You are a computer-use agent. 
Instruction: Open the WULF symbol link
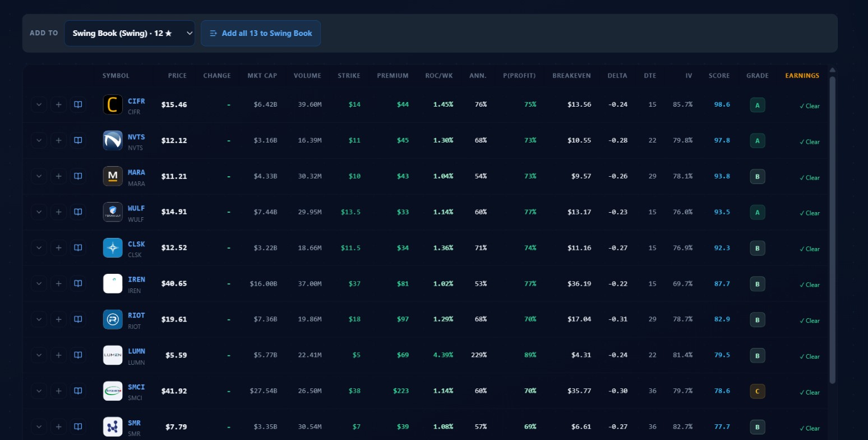pos(136,208)
